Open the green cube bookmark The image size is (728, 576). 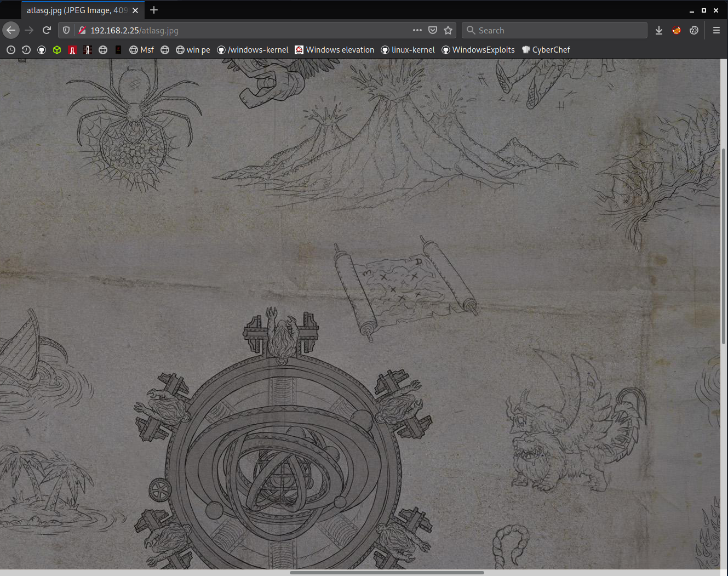pos(57,50)
